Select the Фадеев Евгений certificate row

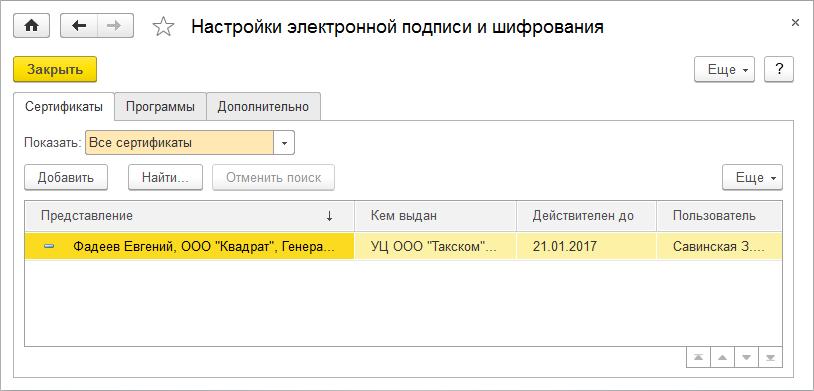click(x=403, y=247)
